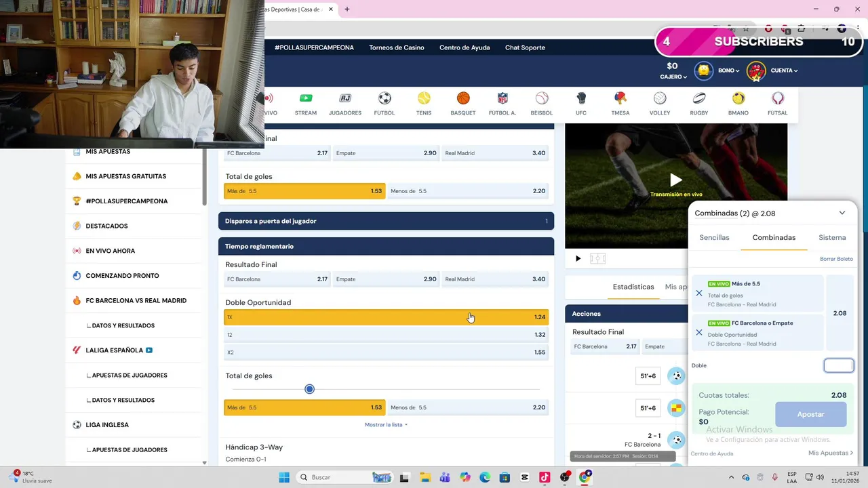Open Mis Apuestas link in bet slip
This screenshot has height=488, width=868.
tap(831, 453)
